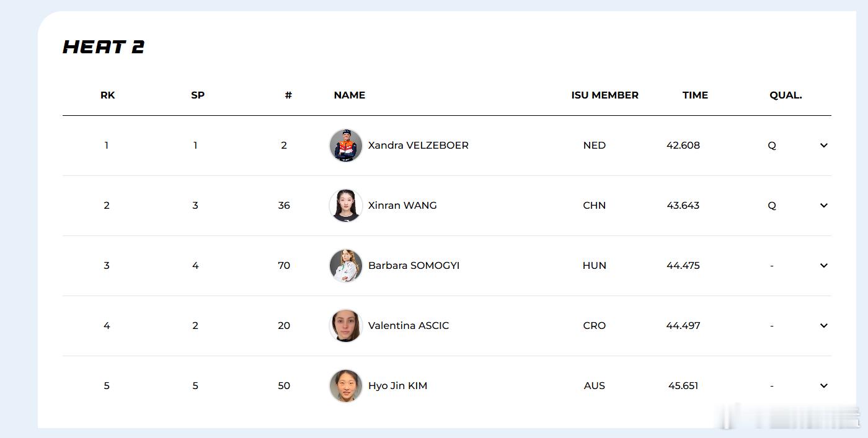Open Xinran WANG name link
868x438 pixels.
pos(402,206)
